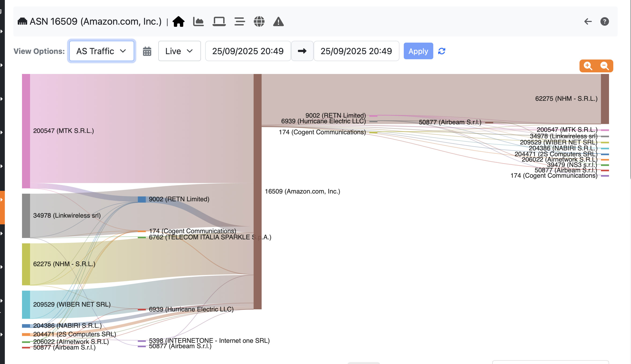Click the 9002 (RETN Limited) label after Amazon
This screenshot has height=364, width=631.
[336, 116]
